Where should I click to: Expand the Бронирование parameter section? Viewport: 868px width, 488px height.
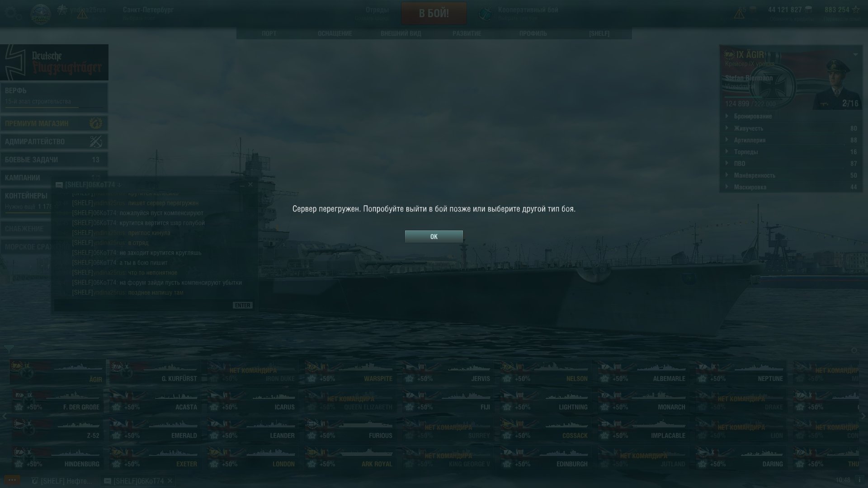pos(727,116)
